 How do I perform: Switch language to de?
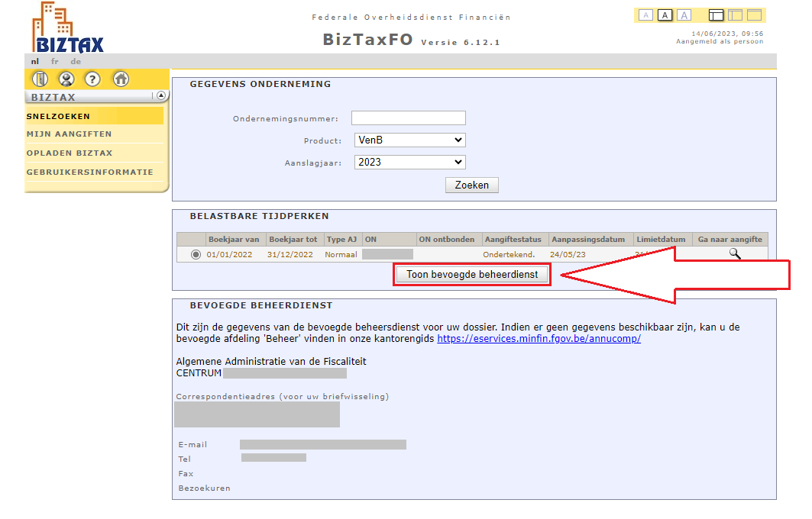[x=76, y=62]
